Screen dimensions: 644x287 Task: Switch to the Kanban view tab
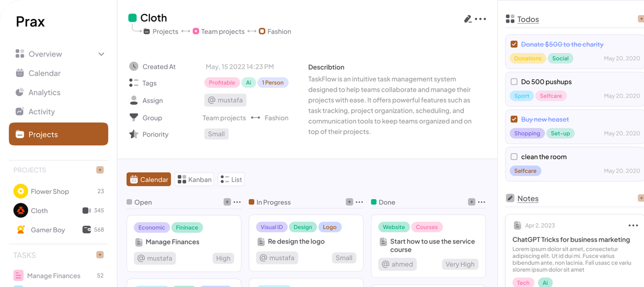coord(194,180)
